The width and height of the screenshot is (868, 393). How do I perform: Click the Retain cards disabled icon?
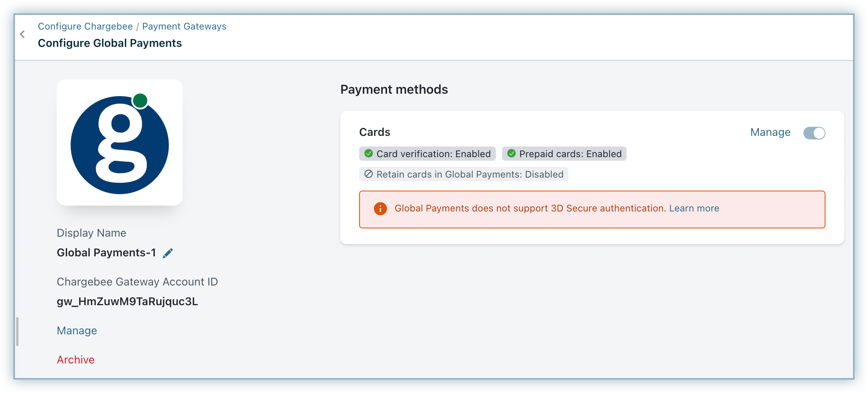pyautogui.click(x=369, y=174)
